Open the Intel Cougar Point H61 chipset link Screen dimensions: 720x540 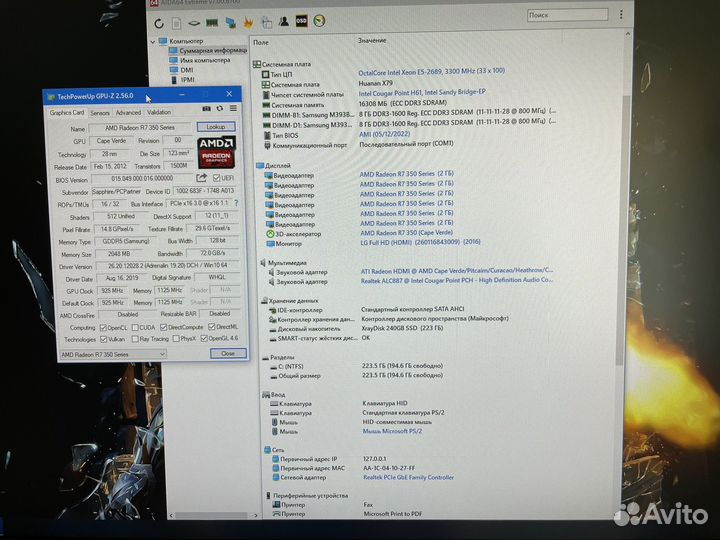click(422, 92)
